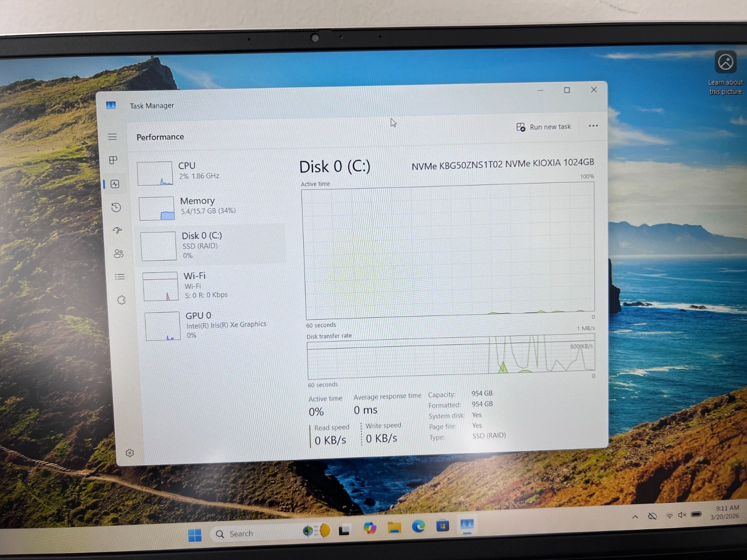Select the Wi-Fi performance entry
Screen dimensions: 747x560
point(214,285)
